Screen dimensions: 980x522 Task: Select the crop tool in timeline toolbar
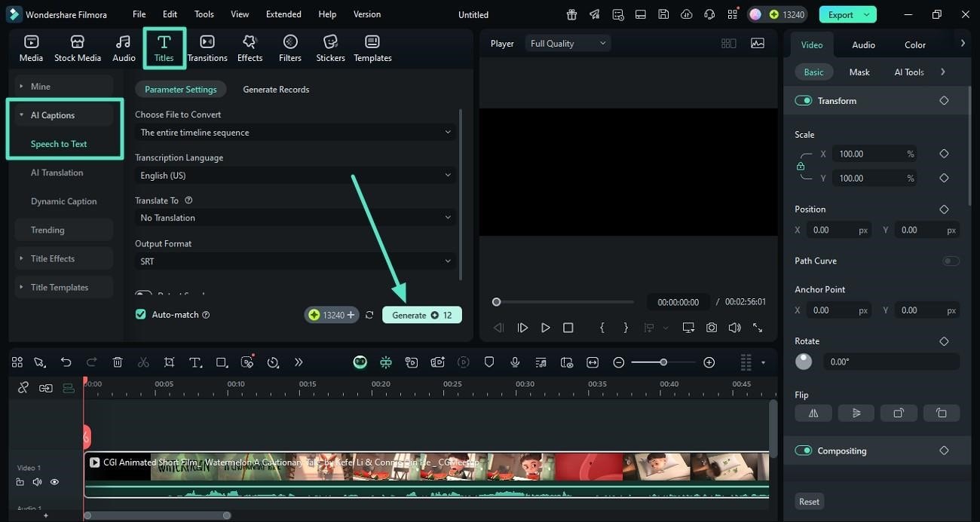tap(169, 362)
